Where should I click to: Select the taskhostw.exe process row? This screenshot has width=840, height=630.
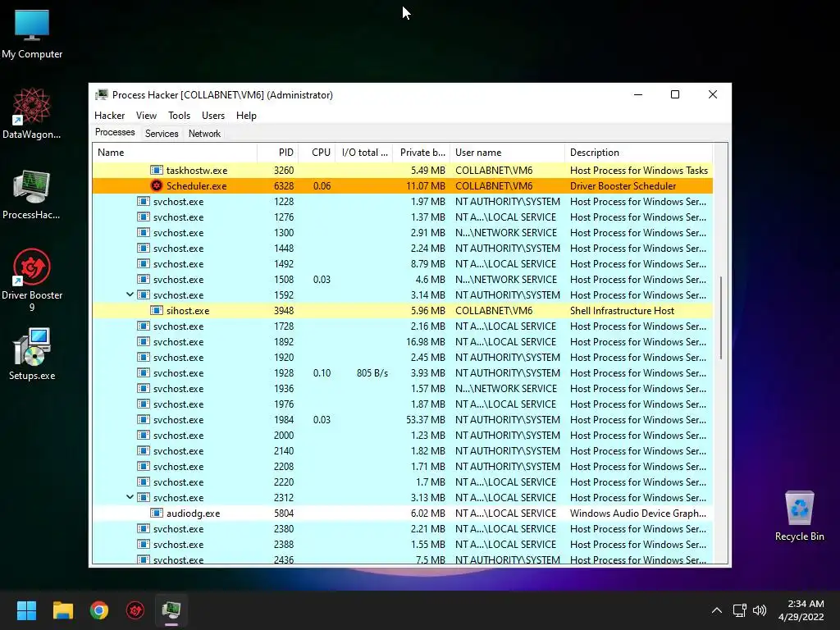point(403,171)
